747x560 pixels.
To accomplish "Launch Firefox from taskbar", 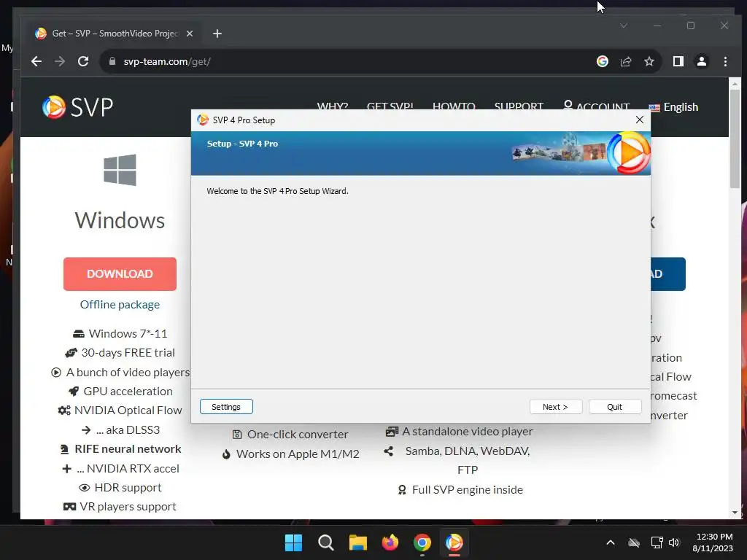I will click(x=390, y=542).
